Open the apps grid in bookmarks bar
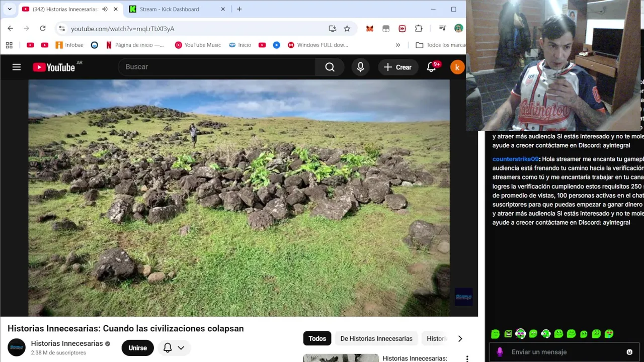The image size is (644, 362). click(9, 45)
